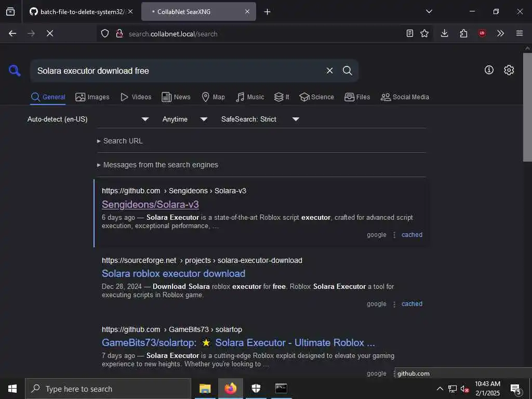The image size is (532, 399).
Task: Open more options dots for Sengideons result
Action: (x=394, y=235)
